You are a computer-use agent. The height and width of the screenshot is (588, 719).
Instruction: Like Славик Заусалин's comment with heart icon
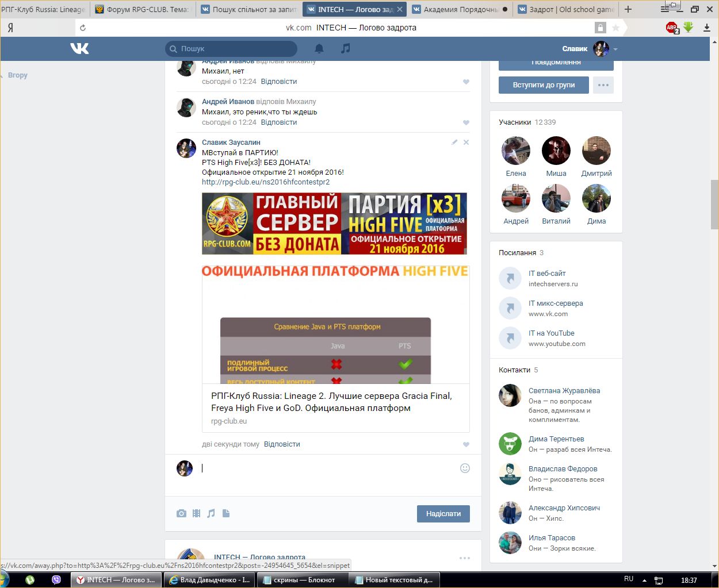466,444
